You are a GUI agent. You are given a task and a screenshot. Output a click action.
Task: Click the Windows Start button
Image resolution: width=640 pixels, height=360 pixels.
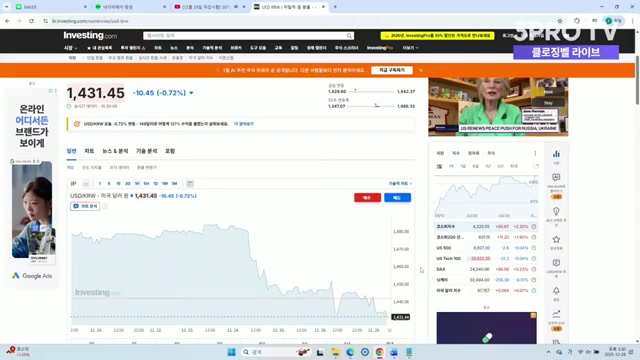[231, 352]
